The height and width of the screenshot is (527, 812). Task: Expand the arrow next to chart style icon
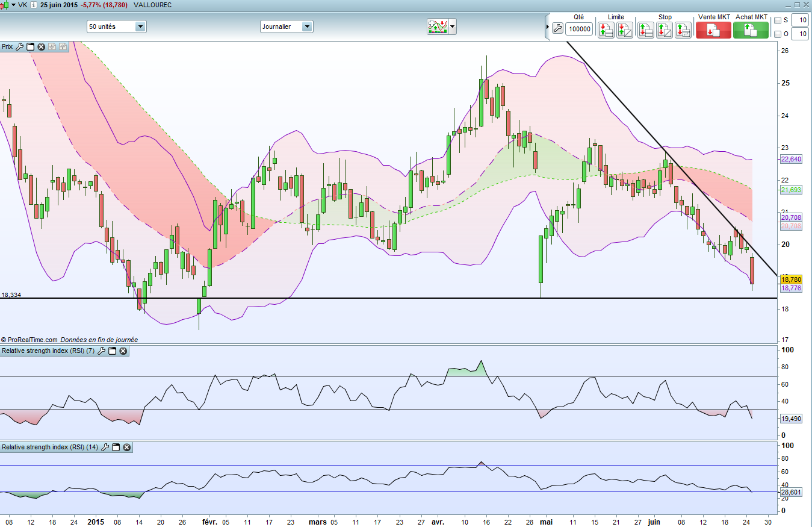tap(453, 27)
